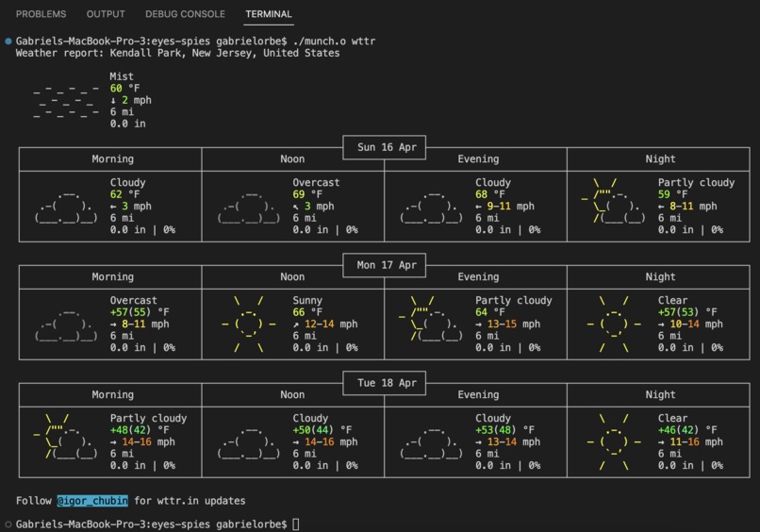
Task: Click the Monday evening partly cloudy icon
Action: point(431,319)
